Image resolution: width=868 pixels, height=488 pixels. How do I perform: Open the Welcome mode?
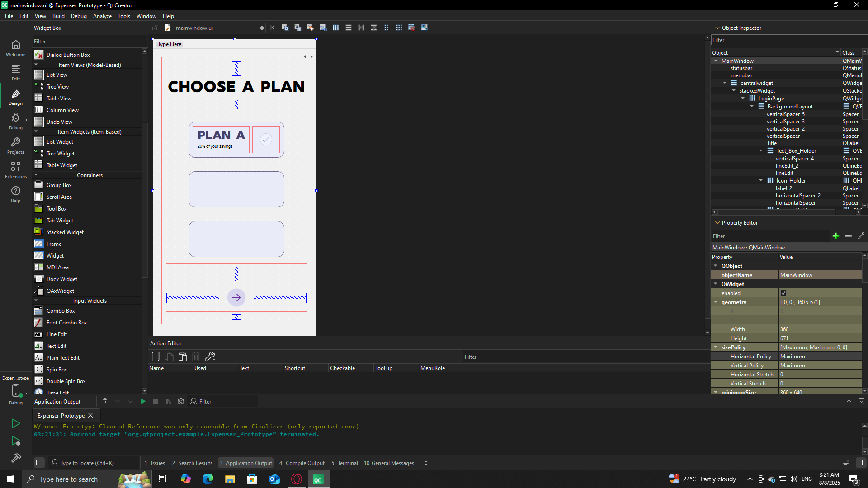click(x=15, y=49)
